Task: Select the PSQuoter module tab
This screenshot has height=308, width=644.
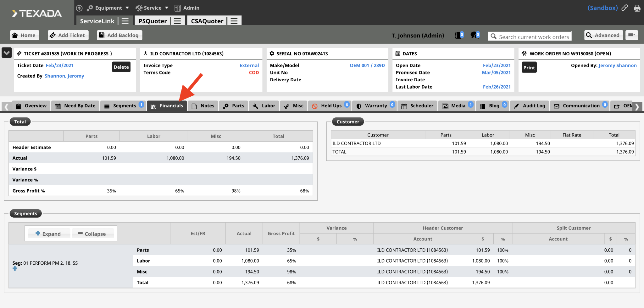Action: (x=153, y=21)
